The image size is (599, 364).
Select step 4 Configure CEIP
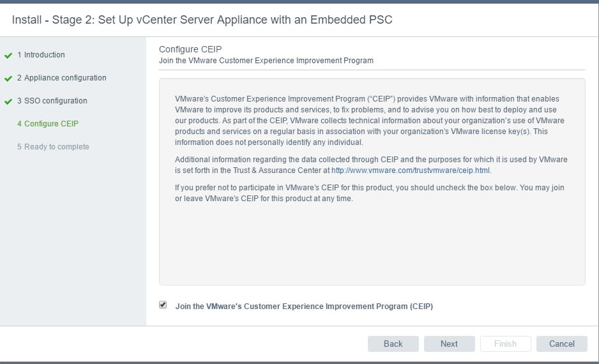(x=48, y=124)
